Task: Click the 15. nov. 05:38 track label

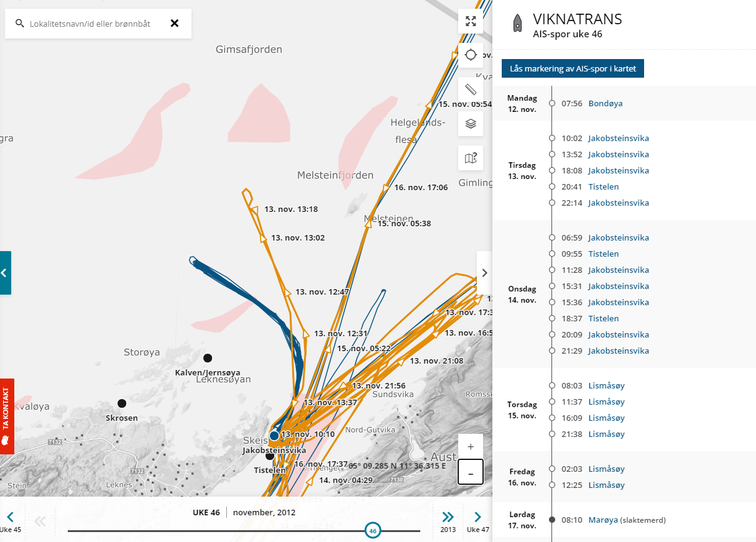Action: pos(404,223)
